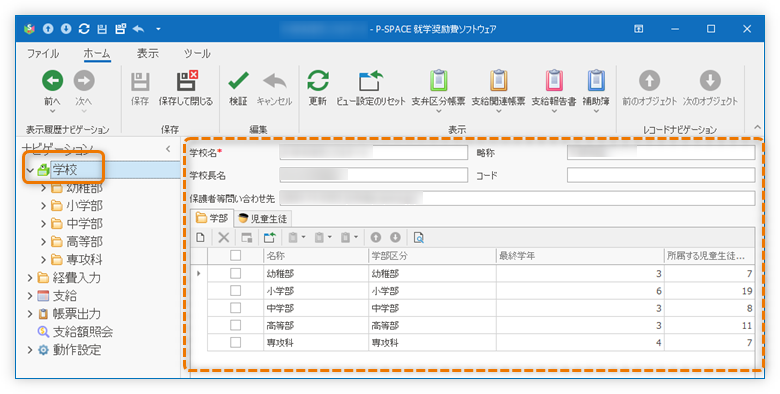
Task: Click the delete X icon in grid toolbar
Action: click(x=224, y=238)
